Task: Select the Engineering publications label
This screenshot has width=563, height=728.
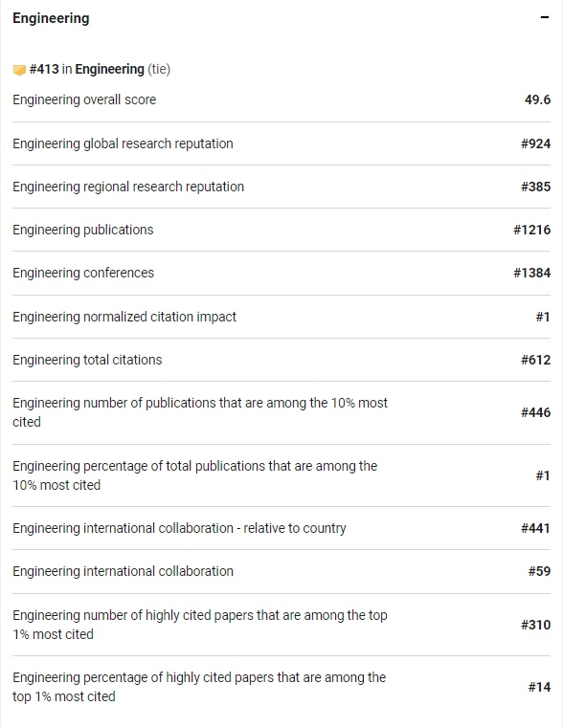Action: point(83,230)
